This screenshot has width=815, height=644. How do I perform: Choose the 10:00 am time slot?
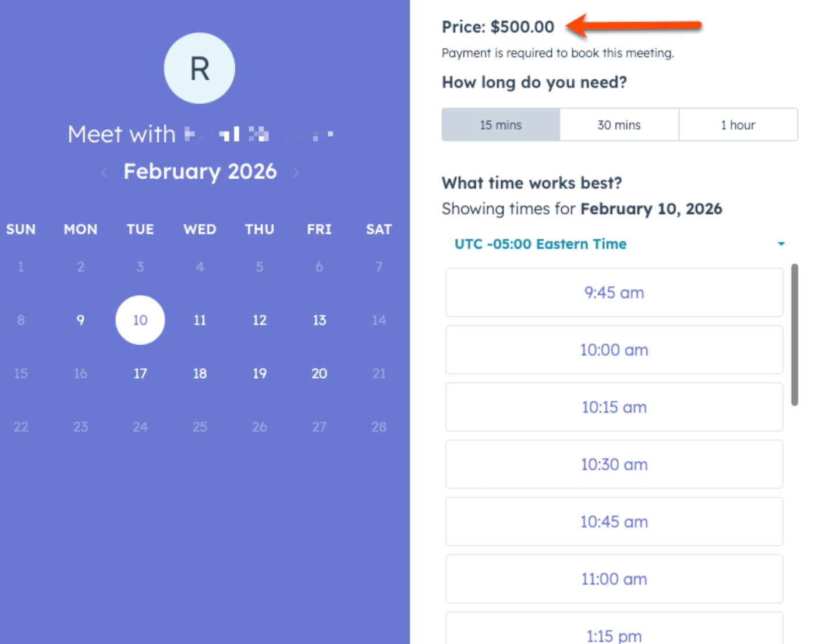[x=614, y=350]
